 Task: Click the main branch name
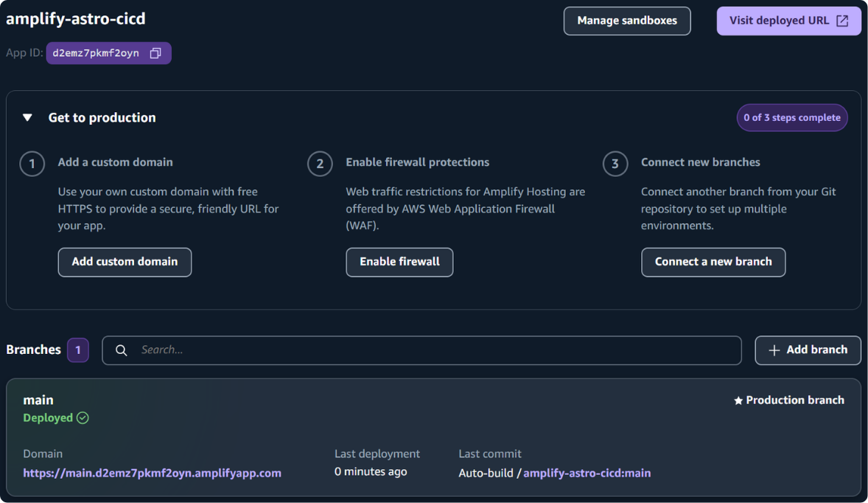38,400
